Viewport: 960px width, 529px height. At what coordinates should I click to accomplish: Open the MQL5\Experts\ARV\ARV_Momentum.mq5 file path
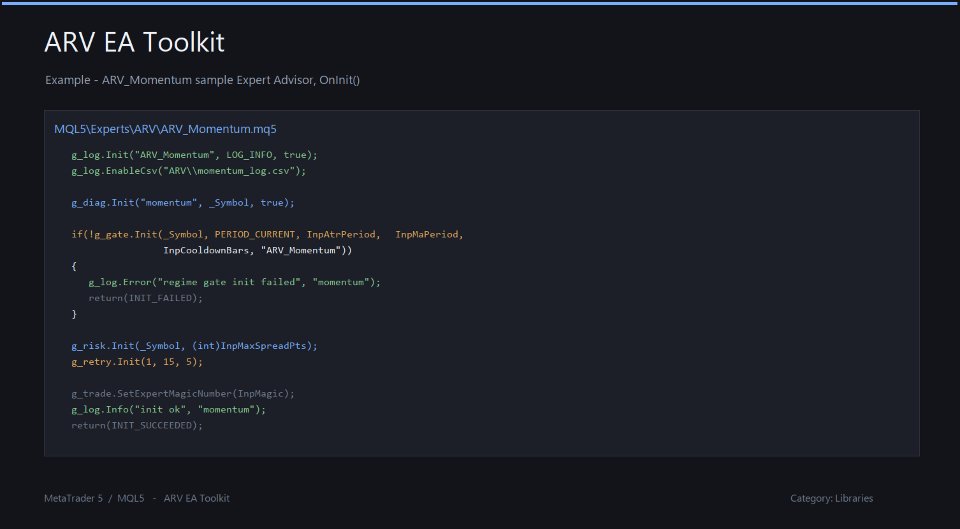(x=165, y=129)
